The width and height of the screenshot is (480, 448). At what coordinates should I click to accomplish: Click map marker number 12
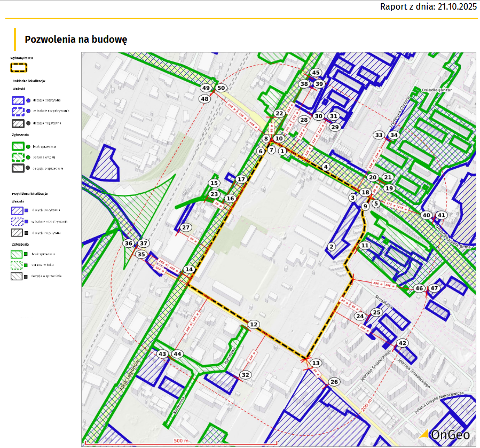click(x=254, y=324)
